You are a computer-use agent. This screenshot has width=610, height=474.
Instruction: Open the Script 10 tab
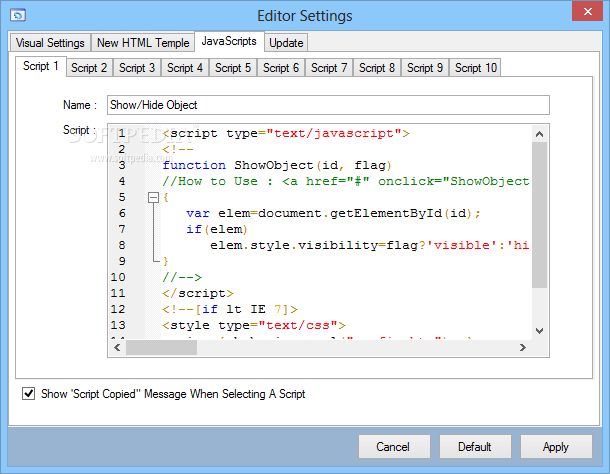[x=475, y=68]
